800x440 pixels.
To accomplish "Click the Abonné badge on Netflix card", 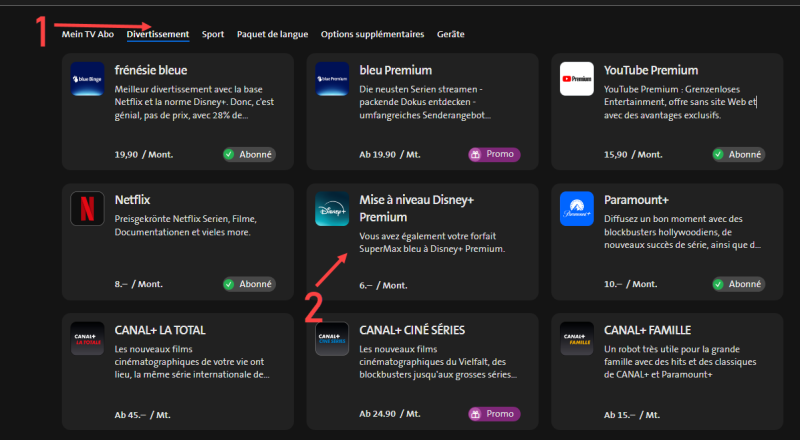I will (x=249, y=285).
